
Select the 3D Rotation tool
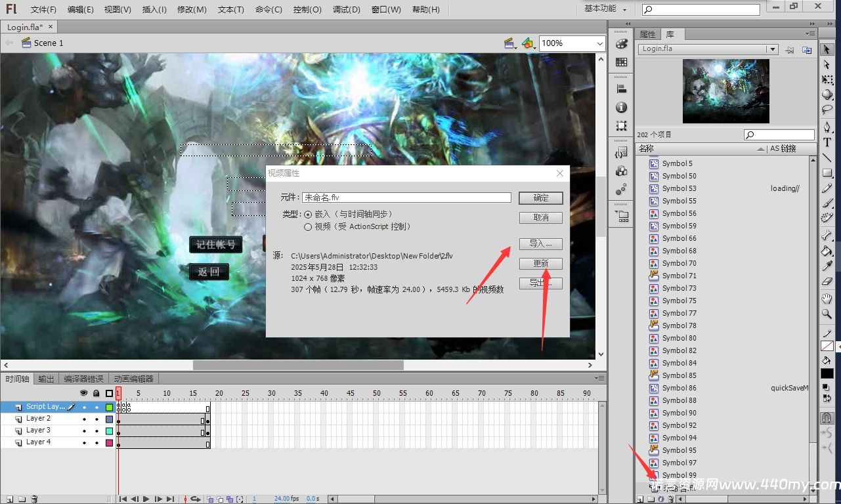click(x=827, y=94)
